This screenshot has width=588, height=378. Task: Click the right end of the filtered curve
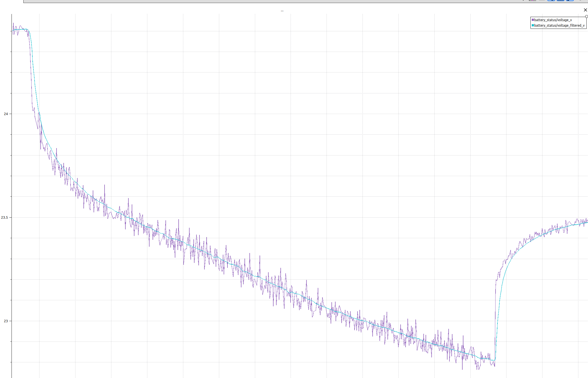point(587,223)
